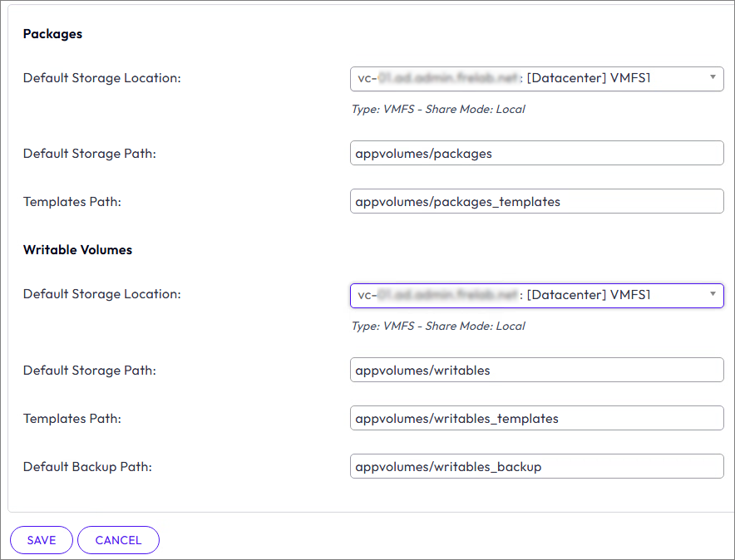Focus the appvolumes/packages_templates input field

[536, 202]
